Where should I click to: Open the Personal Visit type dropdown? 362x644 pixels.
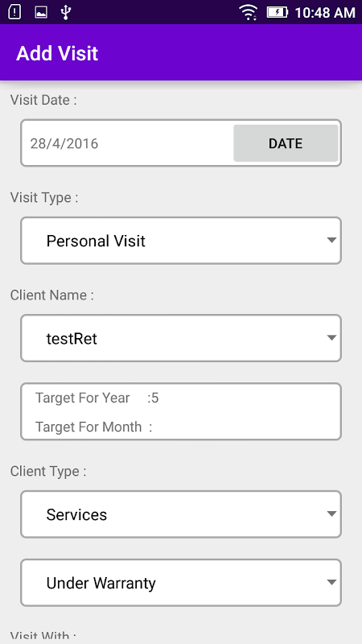(181, 241)
